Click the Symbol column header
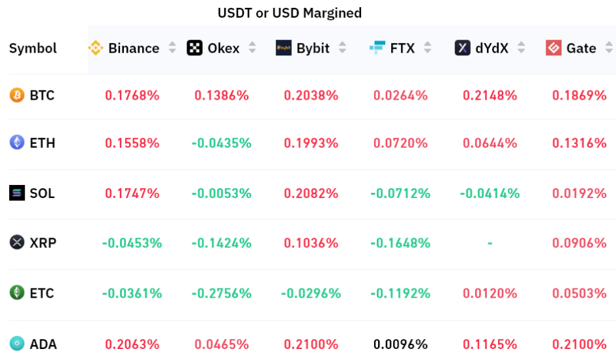 coord(33,48)
